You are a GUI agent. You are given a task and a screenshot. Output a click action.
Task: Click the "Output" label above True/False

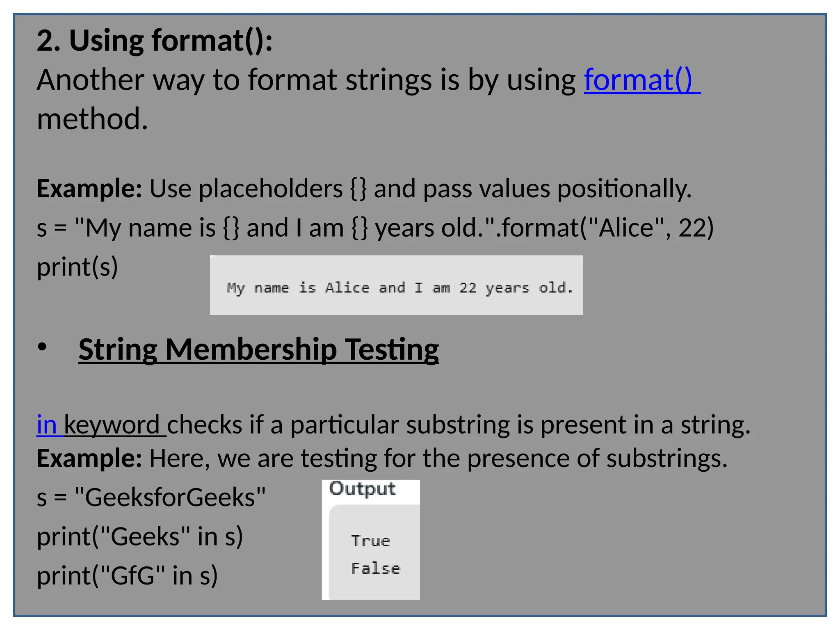pyautogui.click(x=362, y=489)
